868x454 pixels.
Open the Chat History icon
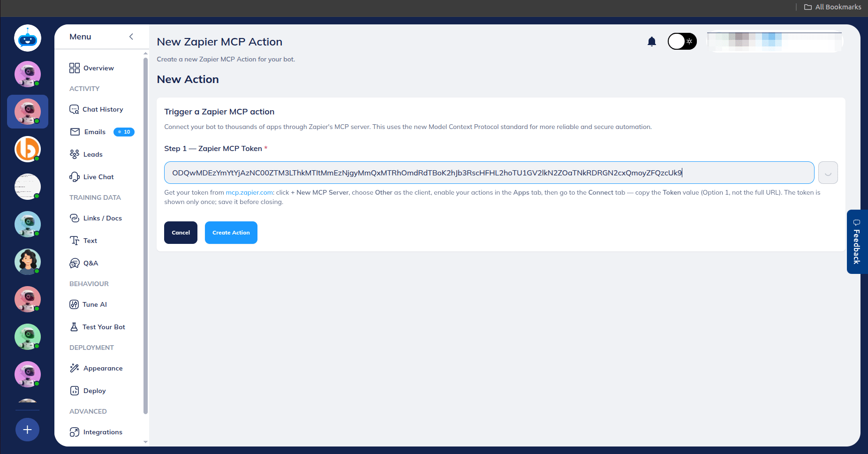(74, 109)
